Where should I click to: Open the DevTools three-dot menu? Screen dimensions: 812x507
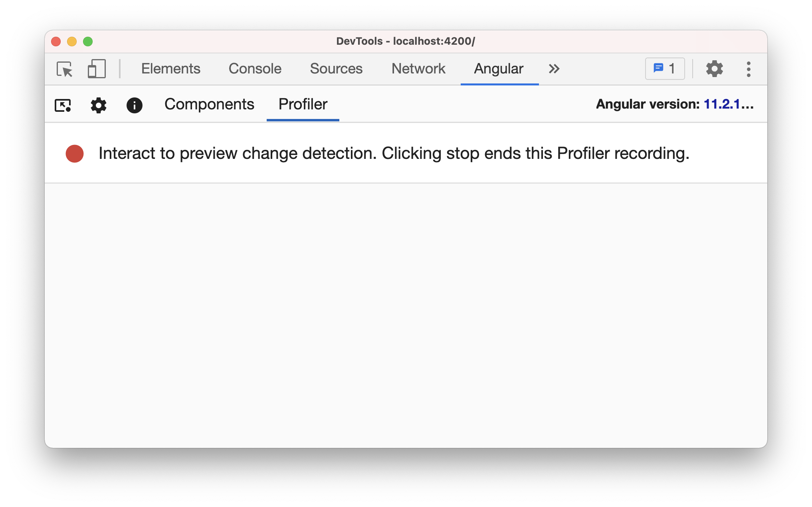coord(749,69)
